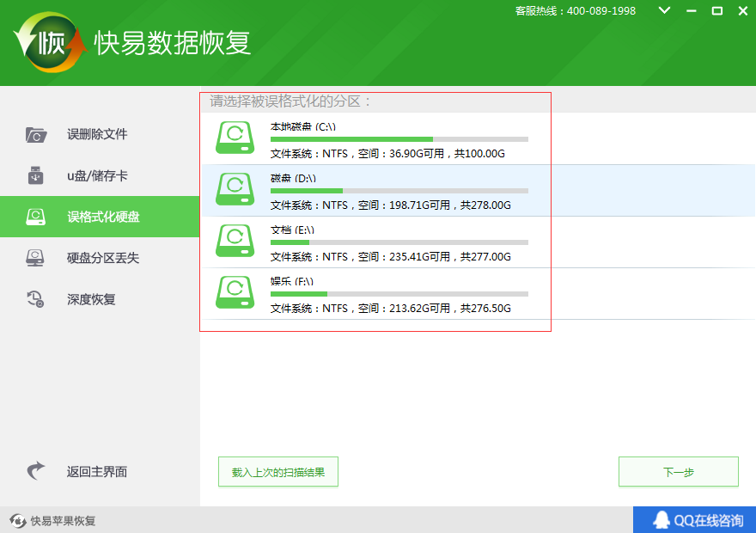Click the 请选择被误格式化的分区 heading
The width and height of the screenshot is (756, 533).
[290, 101]
